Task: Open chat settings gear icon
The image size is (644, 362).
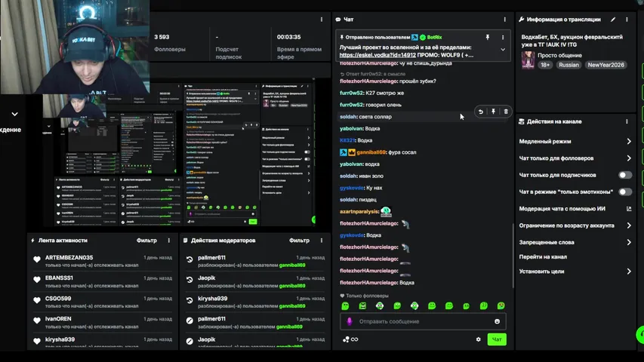Action: coord(478,339)
